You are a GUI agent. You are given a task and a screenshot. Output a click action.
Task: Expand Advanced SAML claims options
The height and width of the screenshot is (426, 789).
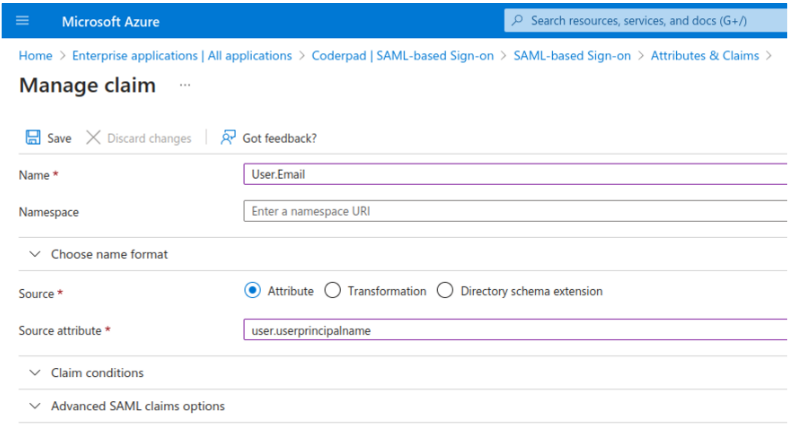pyautogui.click(x=37, y=406)
